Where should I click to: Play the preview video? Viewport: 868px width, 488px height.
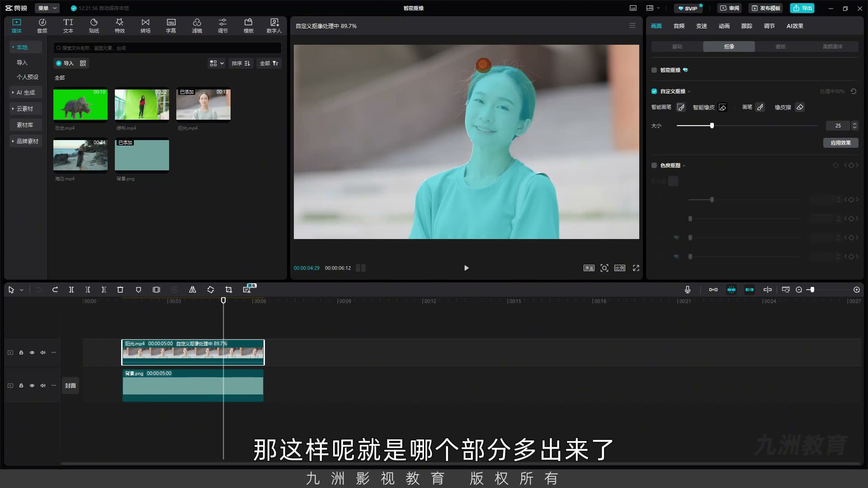467,268
